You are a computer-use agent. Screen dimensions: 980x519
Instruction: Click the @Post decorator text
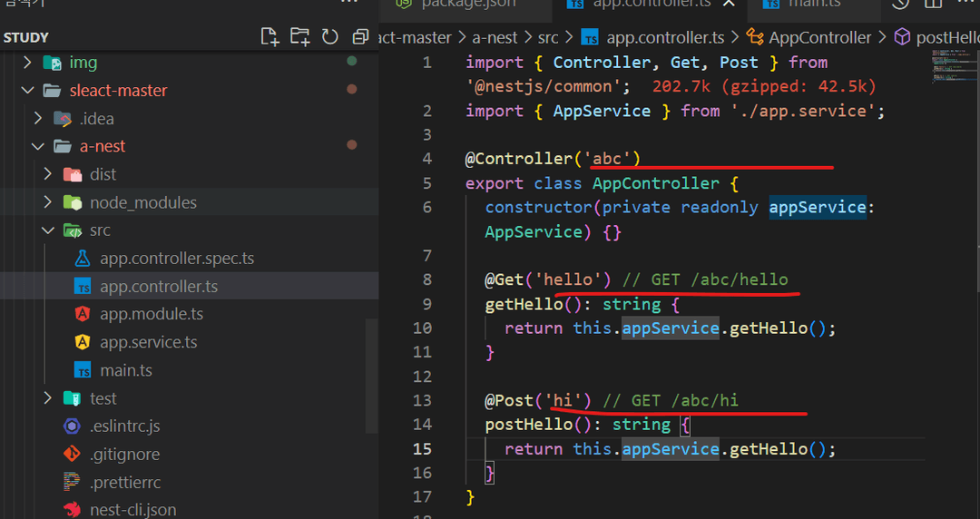coord(509,400)
